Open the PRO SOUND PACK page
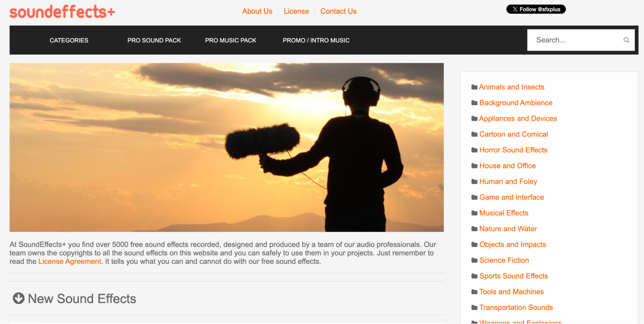 click(x=154, y=40)
